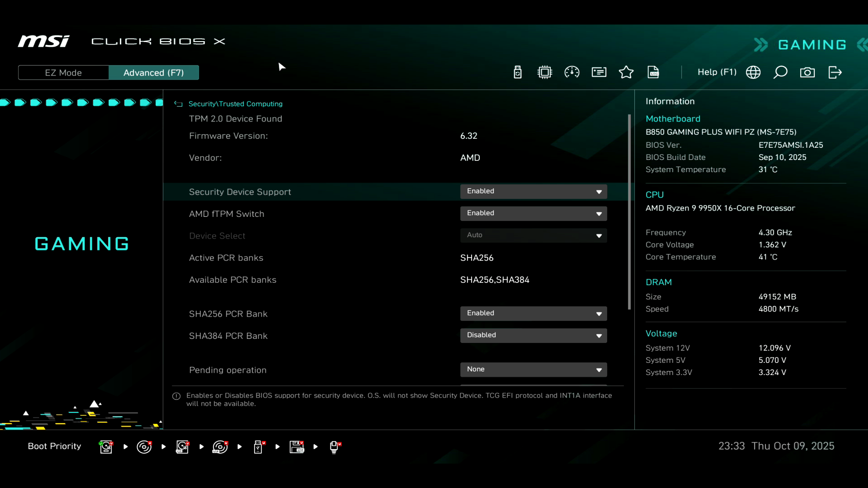Open Pending operation None dropdown

(x=533, y=370)
